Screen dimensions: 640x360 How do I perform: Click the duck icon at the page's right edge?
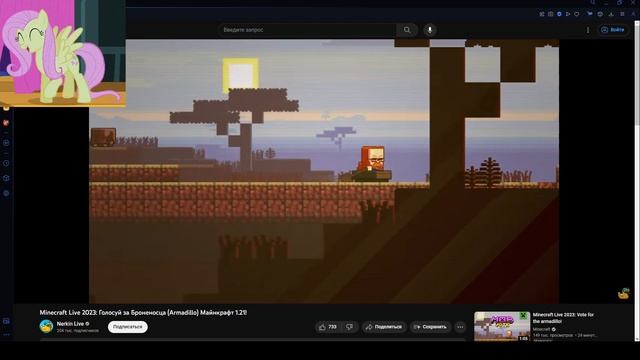point(623,293)
